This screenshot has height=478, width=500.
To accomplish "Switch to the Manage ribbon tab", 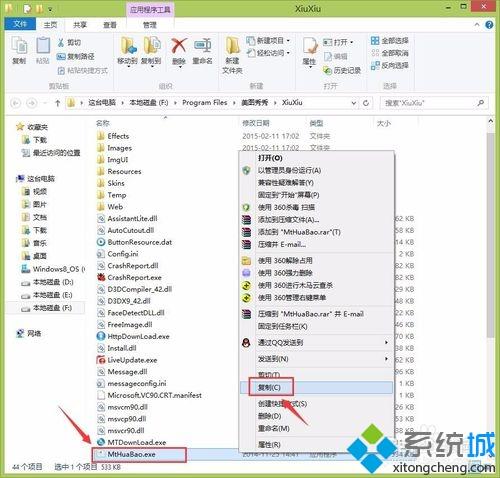I will [150, 25].
